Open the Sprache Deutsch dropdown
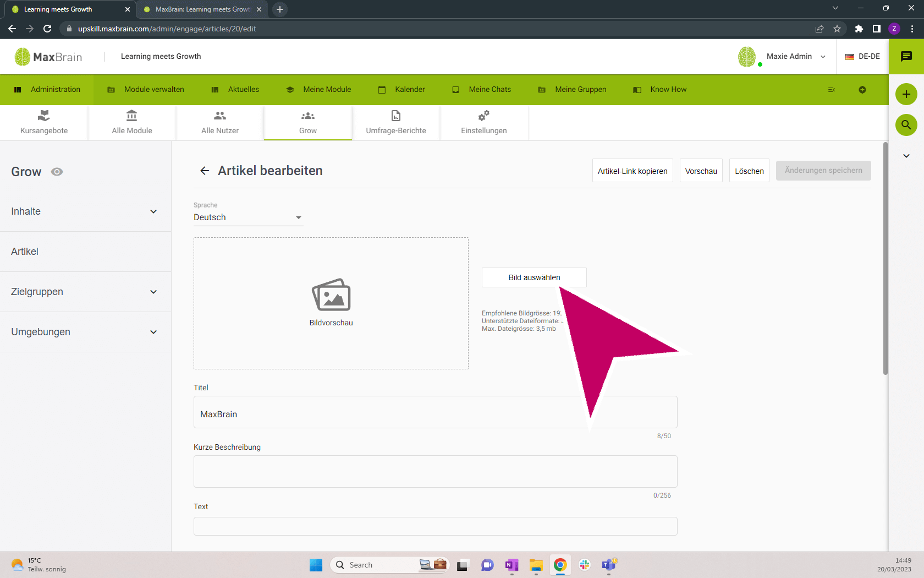 tap(248, 217)
